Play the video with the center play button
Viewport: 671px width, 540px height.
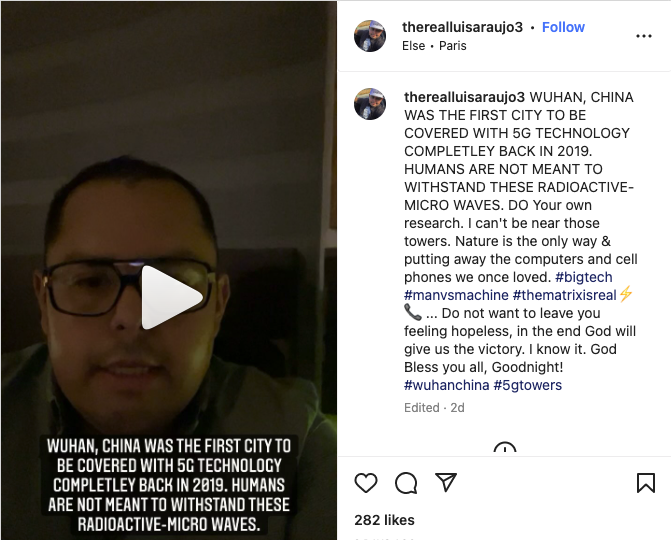(172, 298)
